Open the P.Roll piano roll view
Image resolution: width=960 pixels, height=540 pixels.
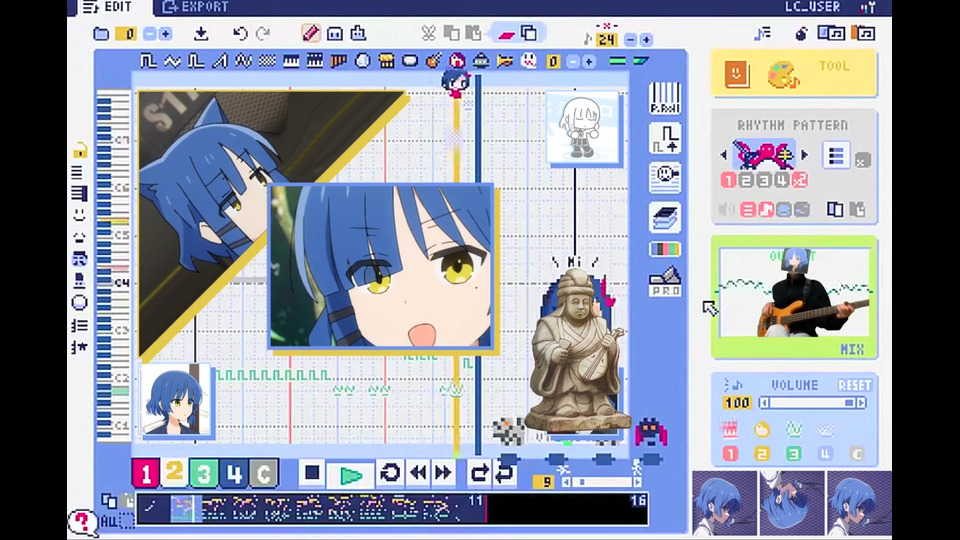(665, 99)
